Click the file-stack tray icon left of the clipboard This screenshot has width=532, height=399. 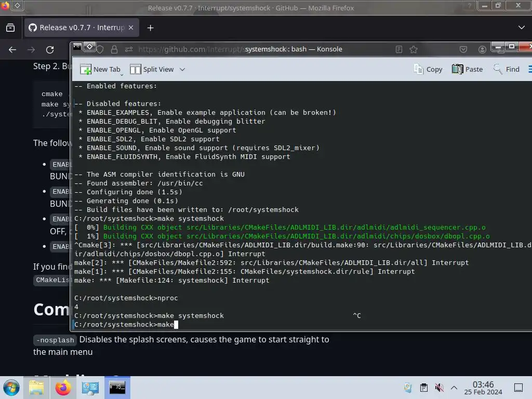pos(408,388)
